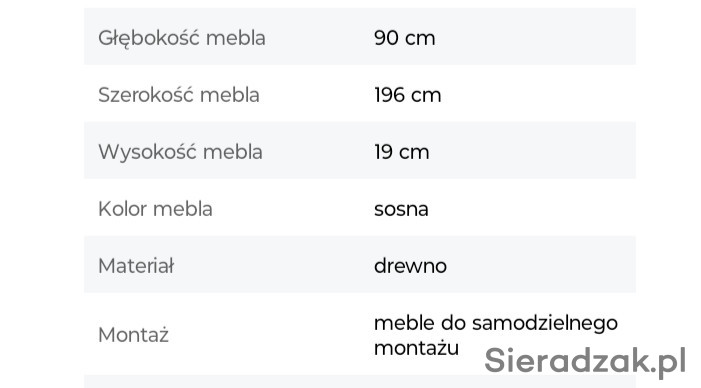The width and height of the screenshot is (701, 388).
Task: Click the Montaż label
Action: coord(133,335)
